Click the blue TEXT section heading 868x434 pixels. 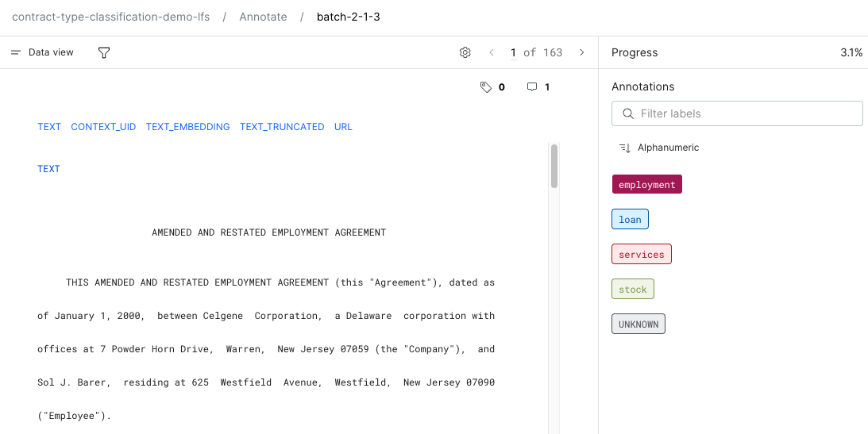[48, 169]
